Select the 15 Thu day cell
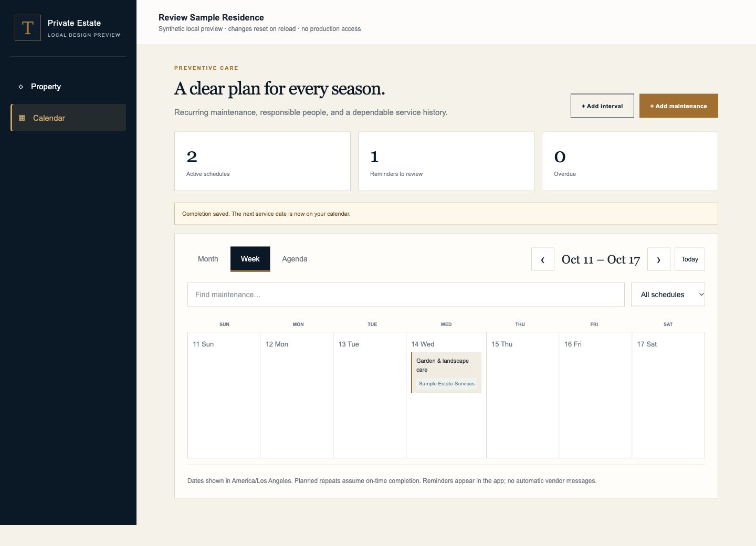This screenshot has width=756, height=546. pyautogui.click(x=523, y=395)
